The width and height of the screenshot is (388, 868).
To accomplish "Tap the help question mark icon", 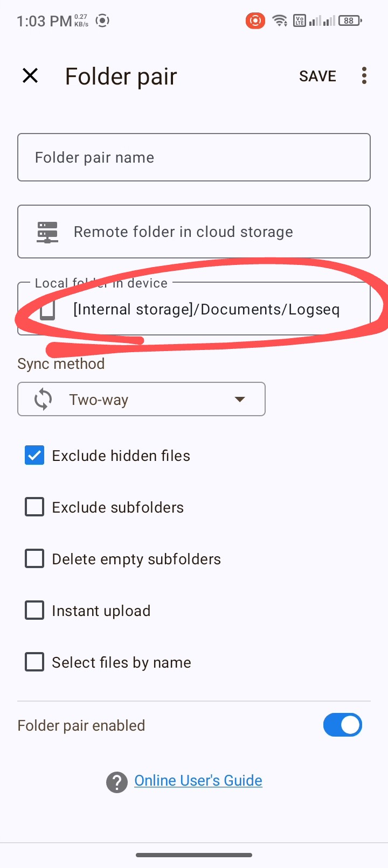I will coord(117,782).
